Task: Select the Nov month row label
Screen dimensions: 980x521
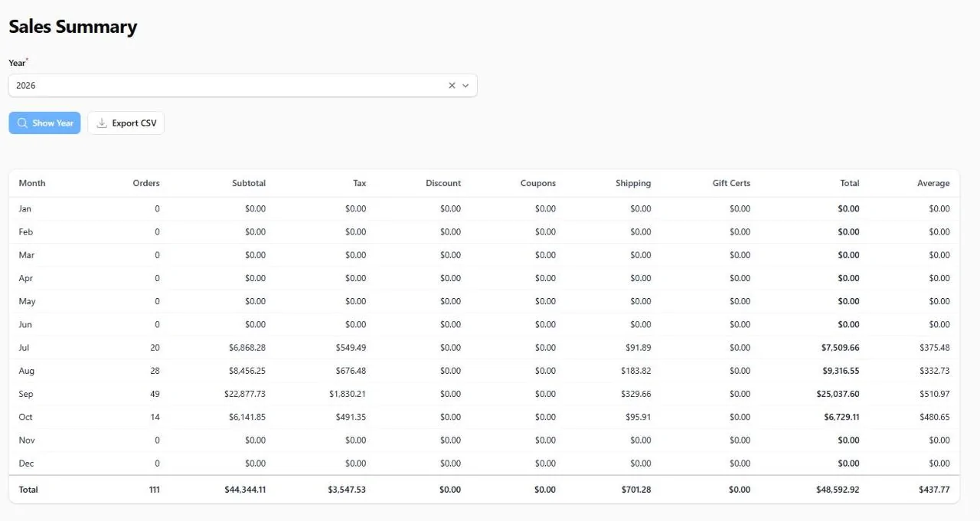Action: coord(27,440)
